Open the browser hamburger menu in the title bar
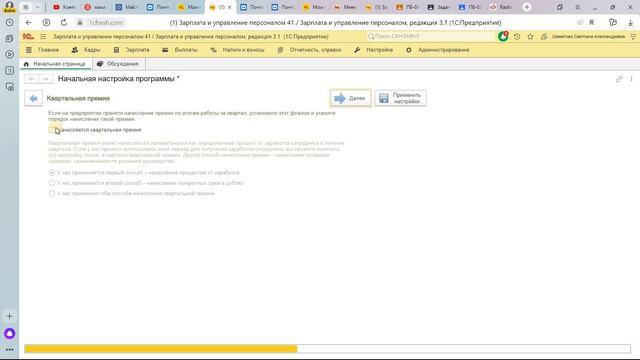This screenshot has height=360, width=640. point(577,7)
